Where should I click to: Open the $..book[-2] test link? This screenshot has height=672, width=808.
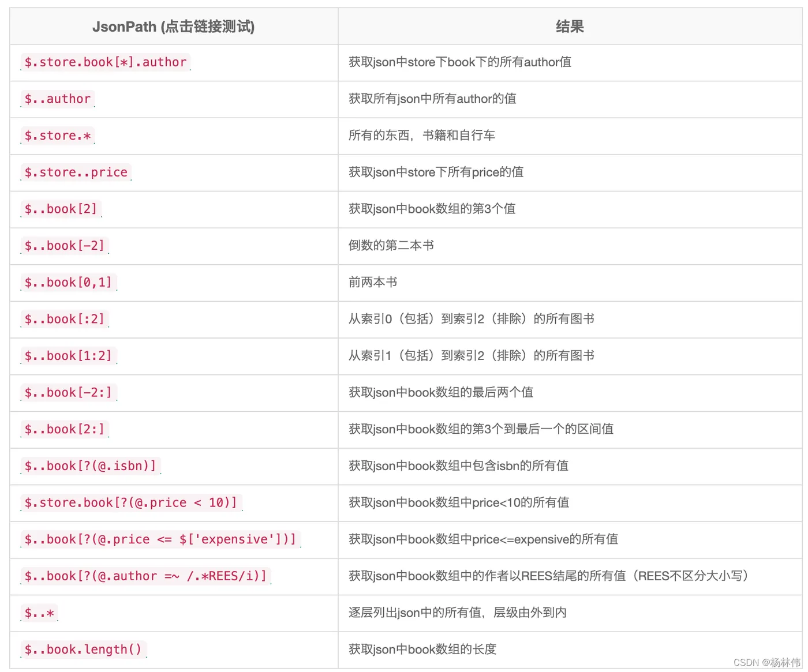click(65, 246)
